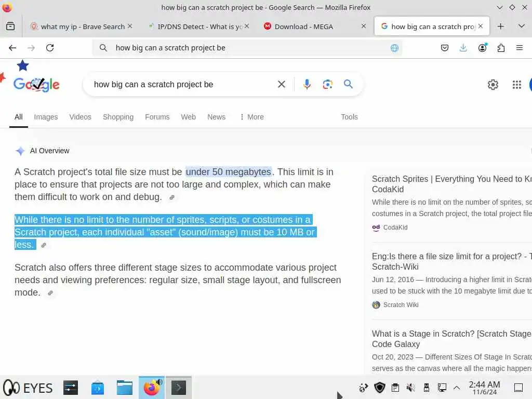
Task: Click inside the Google search text field
Action: coord(183,85)
